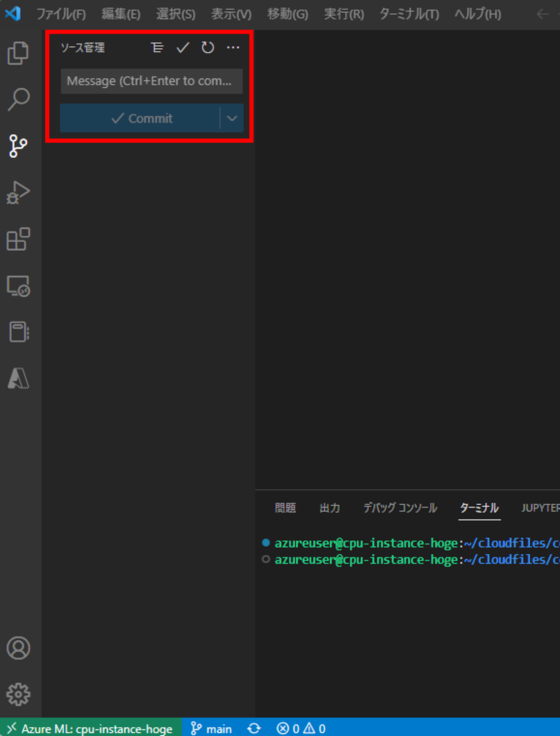The image size is (560, 736).
Task: Open the branch picker showing main
Action: point(212,728)
